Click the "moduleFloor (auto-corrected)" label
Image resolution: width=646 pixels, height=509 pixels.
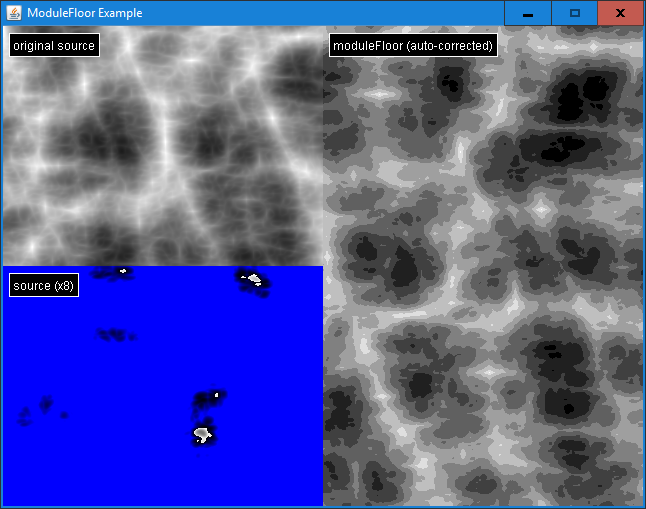[413, 46]
